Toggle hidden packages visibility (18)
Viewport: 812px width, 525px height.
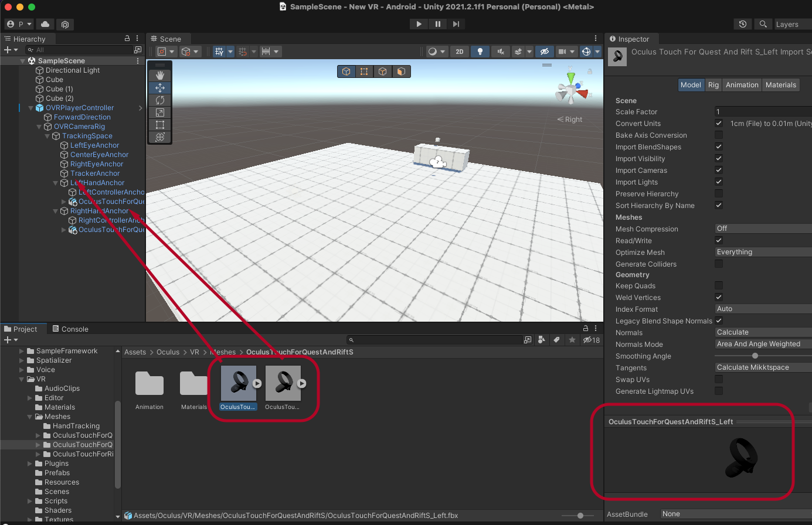point(591,340)
